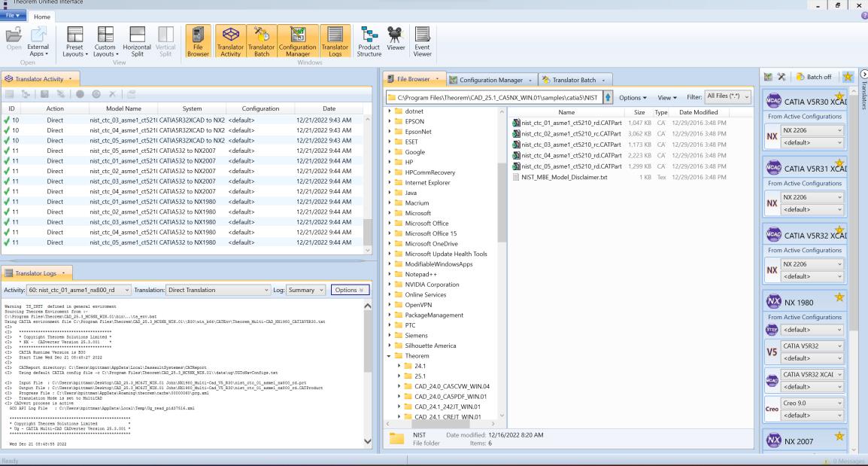
Task: Open Preset Layouts in the ribbon
Action: pyautogui.click(x=74, y=41)
